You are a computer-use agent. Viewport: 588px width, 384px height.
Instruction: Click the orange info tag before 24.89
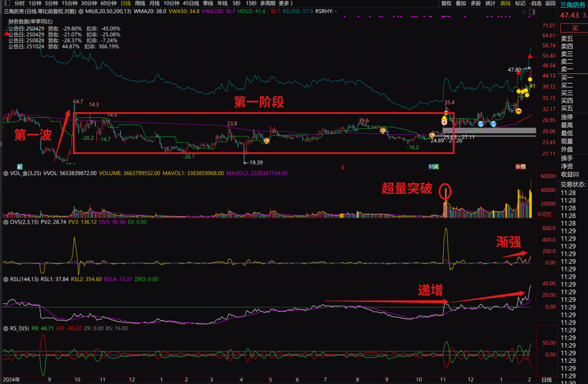pyautogui.click(x=432, y=135)
